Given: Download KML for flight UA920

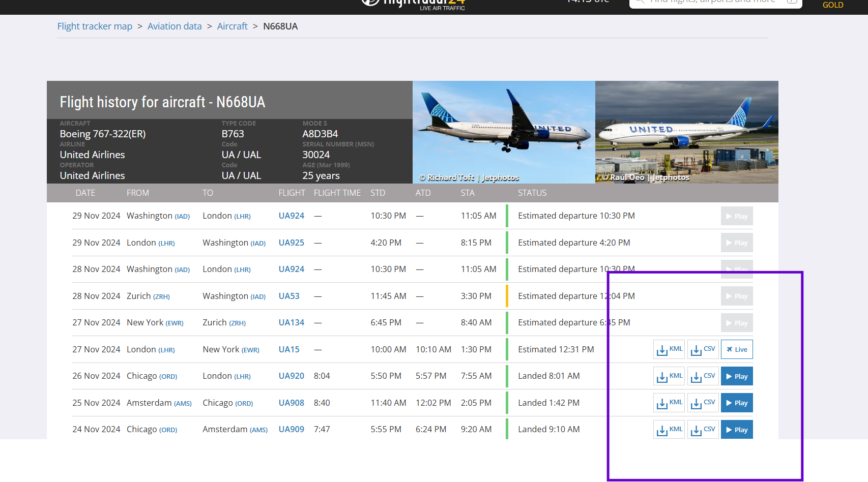Looking at the screenshot, I should pos(669,376).
